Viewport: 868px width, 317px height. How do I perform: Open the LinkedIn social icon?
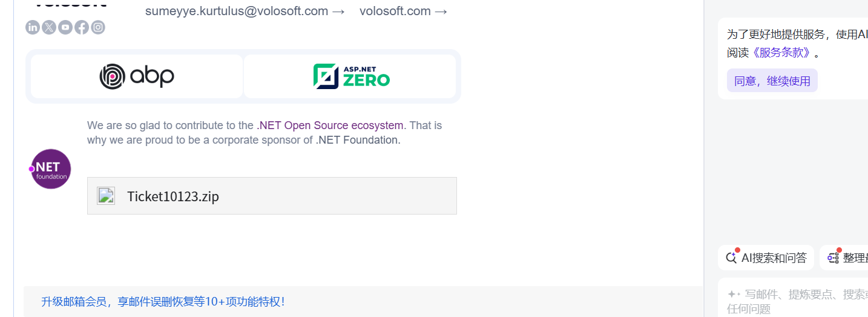[x=33, y=27]
